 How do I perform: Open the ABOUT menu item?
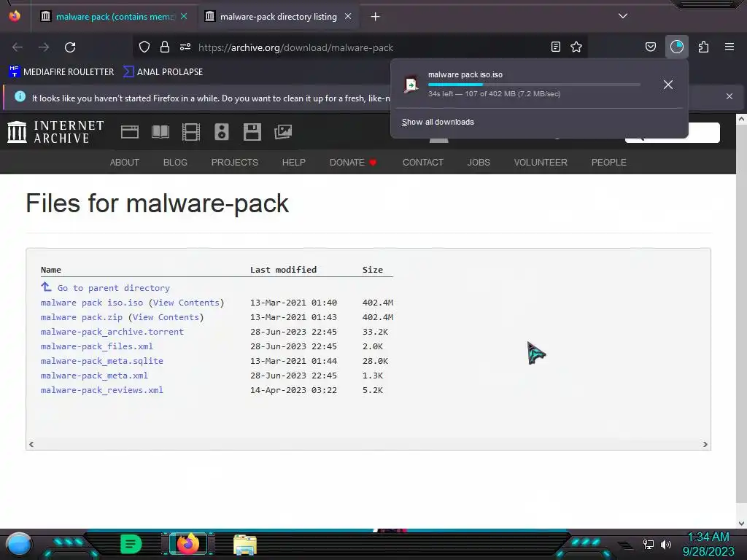[x=124, y=163]
